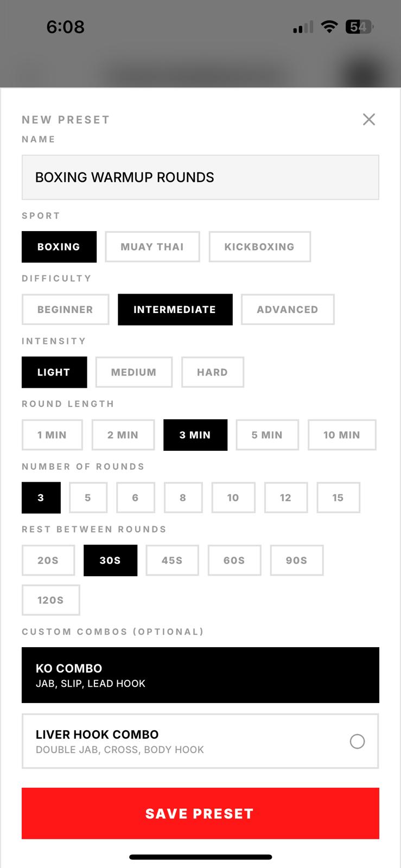Viewport: 401px width, 868px height.
Task: Pick Hard intensity
Action: [x=212, y=372]
